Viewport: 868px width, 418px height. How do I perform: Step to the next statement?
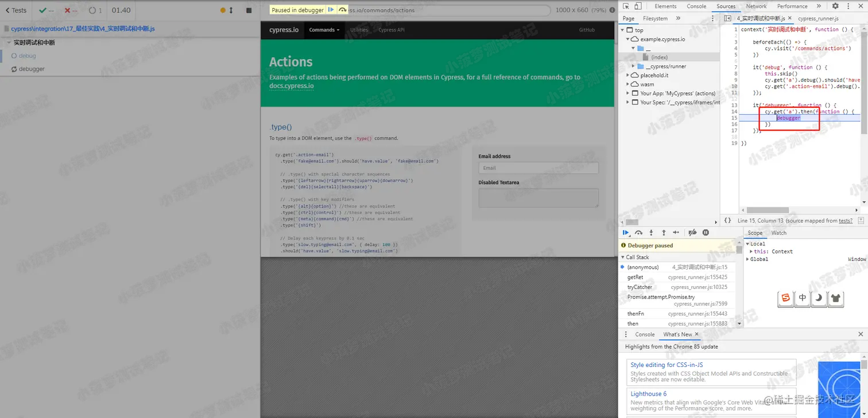tap(676, 233)
